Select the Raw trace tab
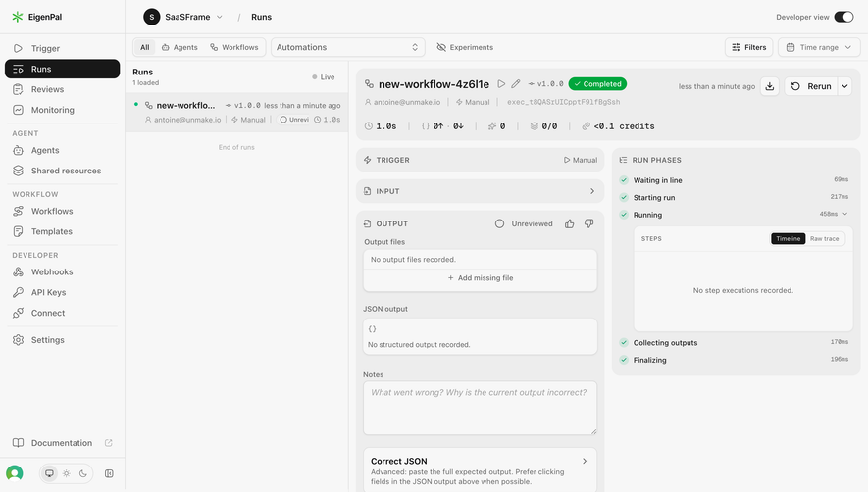The height and width of the screenshot is (492, 868). tap(824, 238)
